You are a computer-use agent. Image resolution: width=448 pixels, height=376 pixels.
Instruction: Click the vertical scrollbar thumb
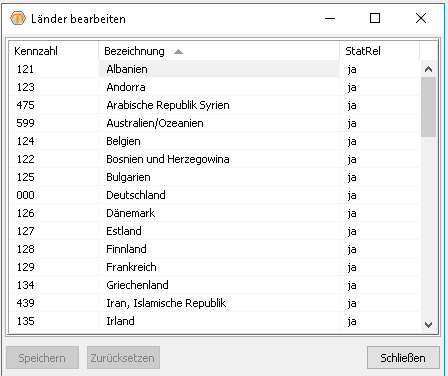coord(428,107)
